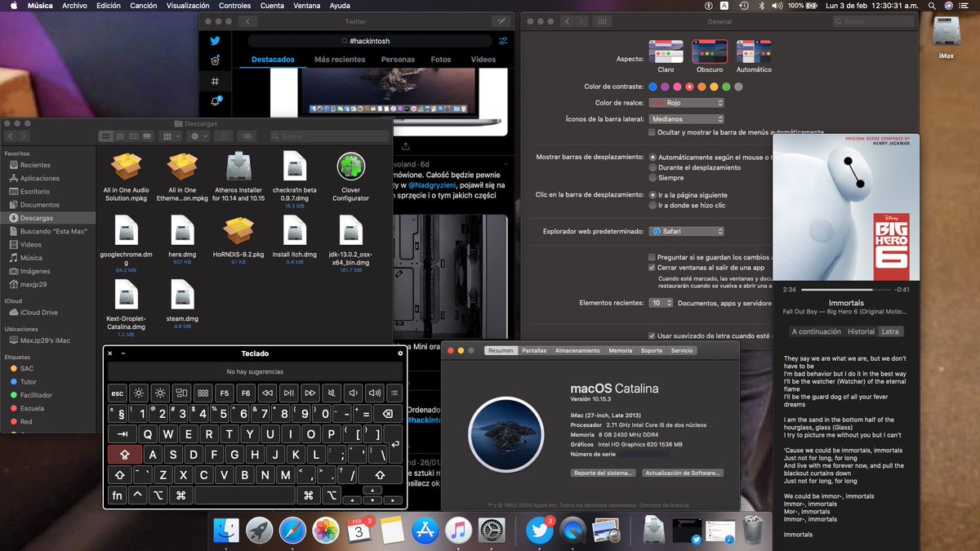Click the Spotlight search icon in menu bar

933,6
